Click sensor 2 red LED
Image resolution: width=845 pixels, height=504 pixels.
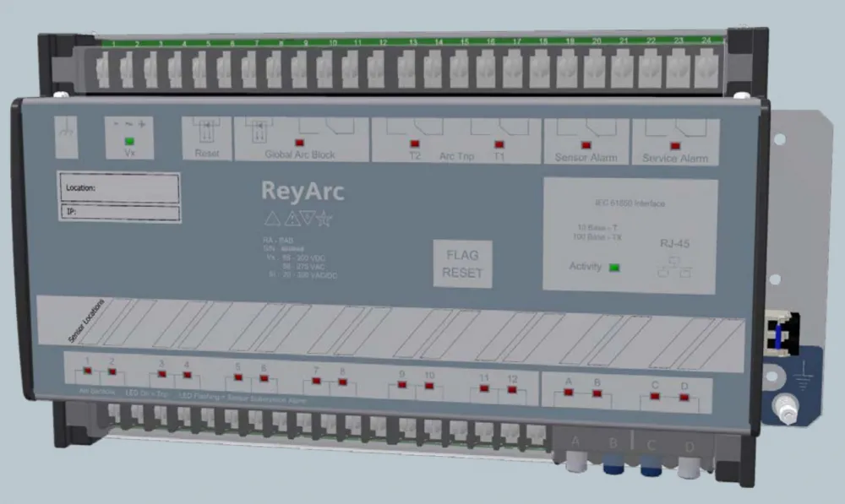112,372
